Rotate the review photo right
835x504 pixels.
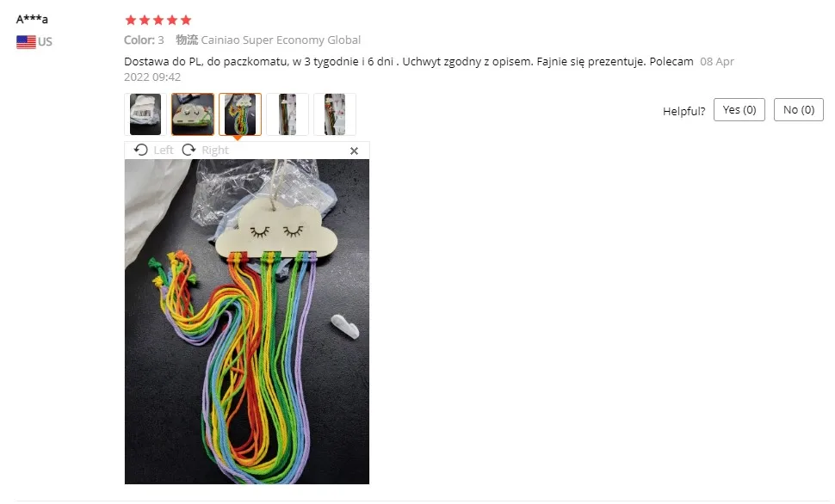pos(189,151)
